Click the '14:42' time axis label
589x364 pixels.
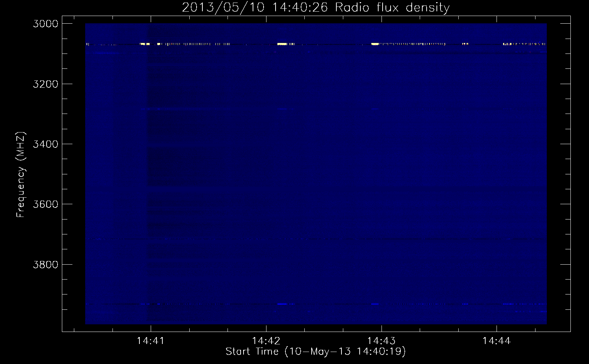(x=266, y=341)
